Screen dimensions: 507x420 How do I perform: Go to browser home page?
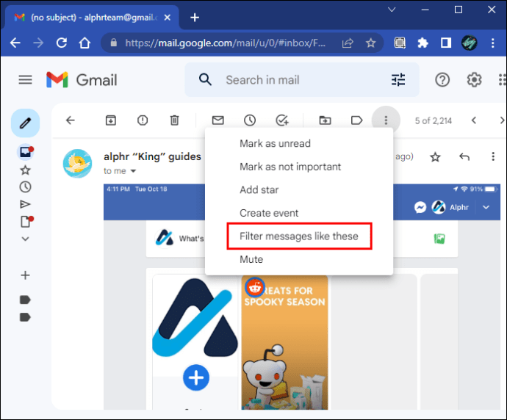coord(84,43)
